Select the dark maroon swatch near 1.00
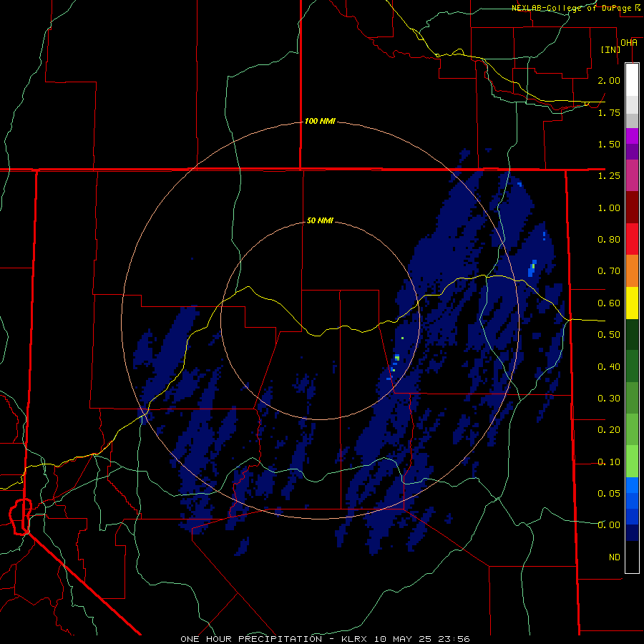644x644 pixels. click(x=632, y=208)
